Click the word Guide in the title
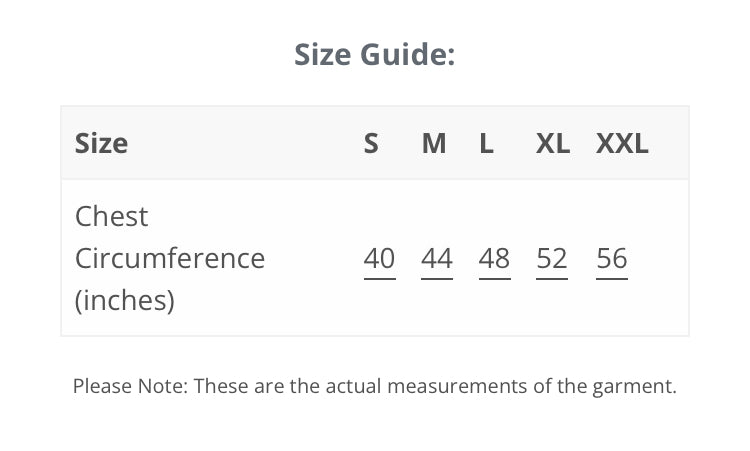 408,54
